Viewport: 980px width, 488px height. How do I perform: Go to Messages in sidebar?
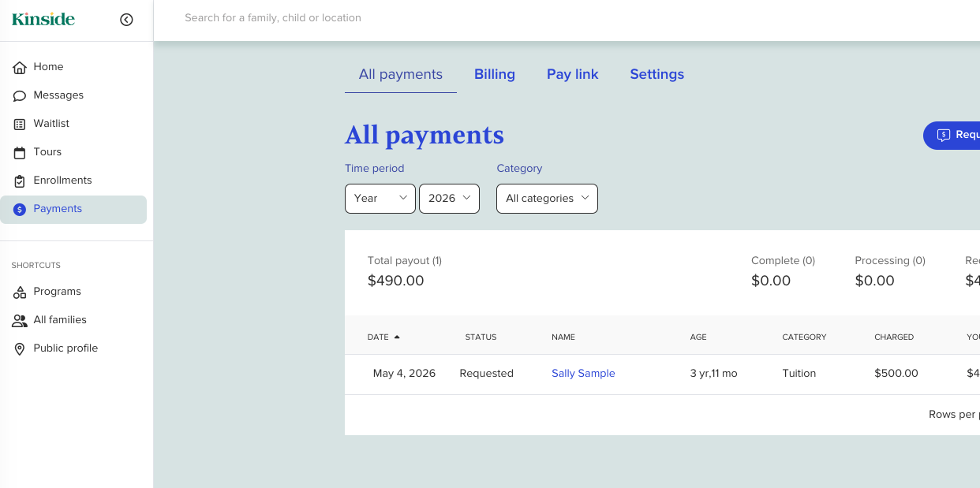coord(73,95)
